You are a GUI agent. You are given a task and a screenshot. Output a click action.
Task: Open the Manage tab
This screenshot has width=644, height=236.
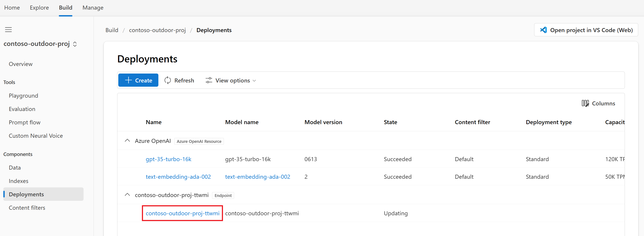point(93,8)
